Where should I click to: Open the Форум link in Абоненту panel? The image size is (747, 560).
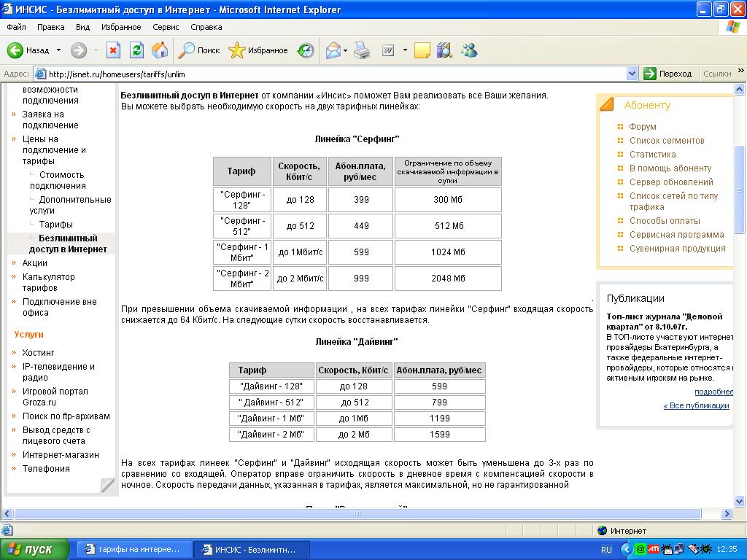click(x=642, y=127)
